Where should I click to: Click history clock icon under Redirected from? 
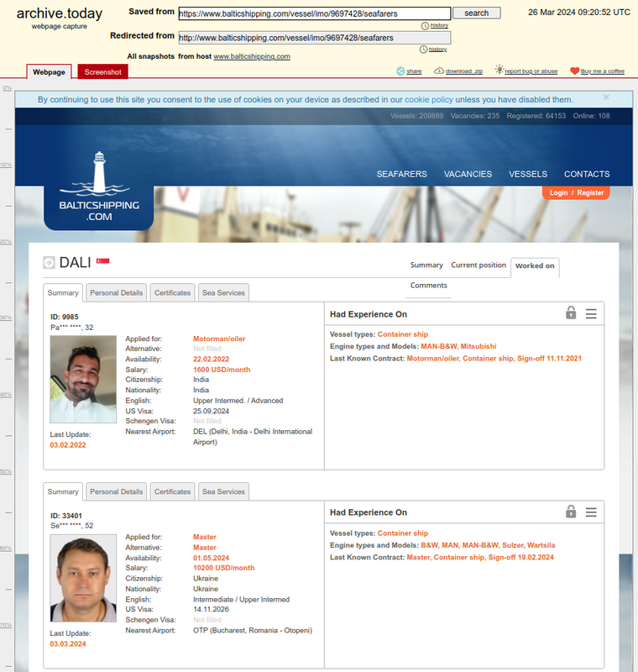click(x=423, y=50)
